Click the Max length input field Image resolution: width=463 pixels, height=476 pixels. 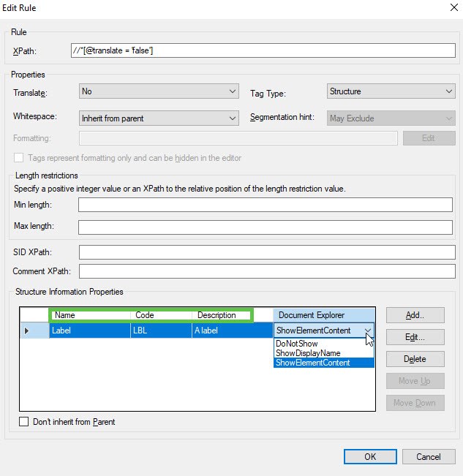click(x=265, y=227)
